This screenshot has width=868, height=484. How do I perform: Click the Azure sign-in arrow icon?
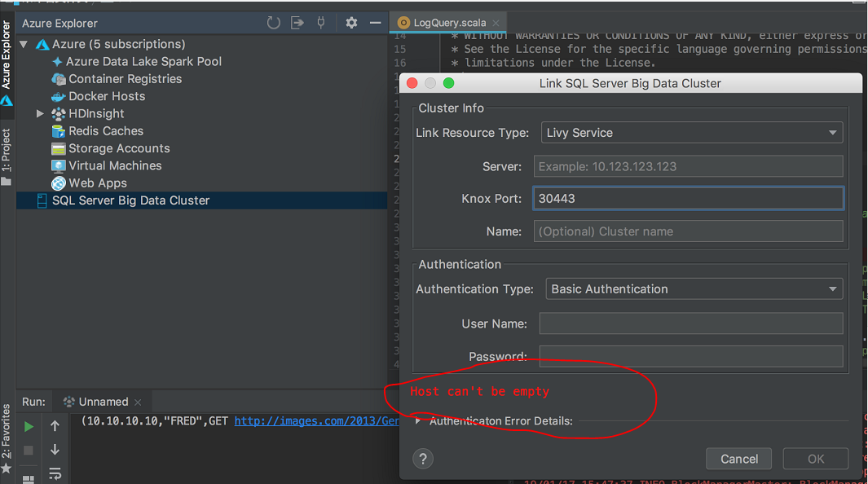[297, 23]
